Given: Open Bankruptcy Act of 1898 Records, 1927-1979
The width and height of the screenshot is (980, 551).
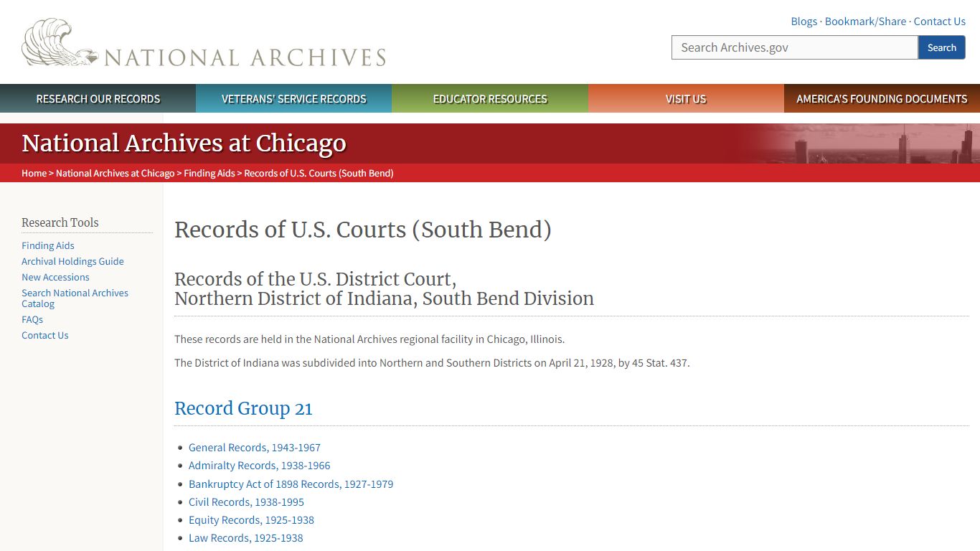Looking at the screenshot, I should pyautogui.click(x=291, y=484).
